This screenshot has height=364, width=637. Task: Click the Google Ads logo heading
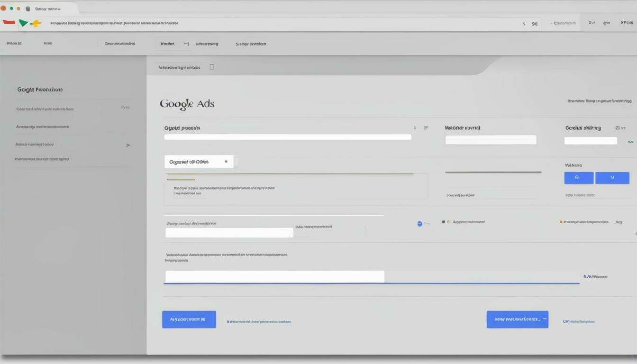187,104
